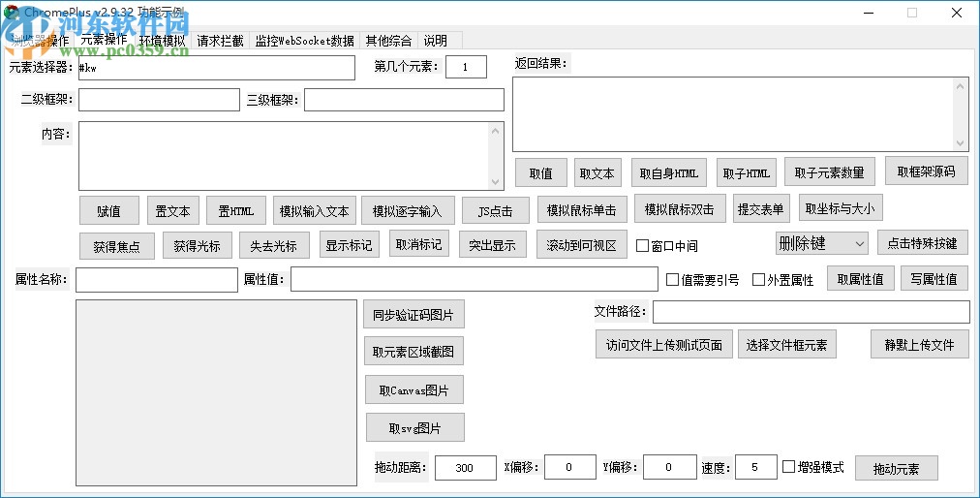Viewport: 980px width, 498px height.
Task: Click the 取消标记 button
Action: click(x=418, y=244)
